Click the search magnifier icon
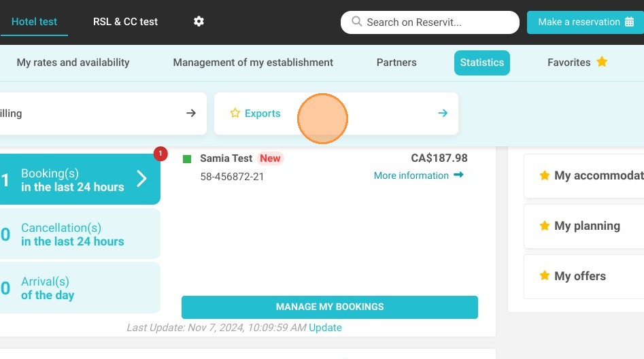Screen dimensions: 644x359 (x=357, y=21)
